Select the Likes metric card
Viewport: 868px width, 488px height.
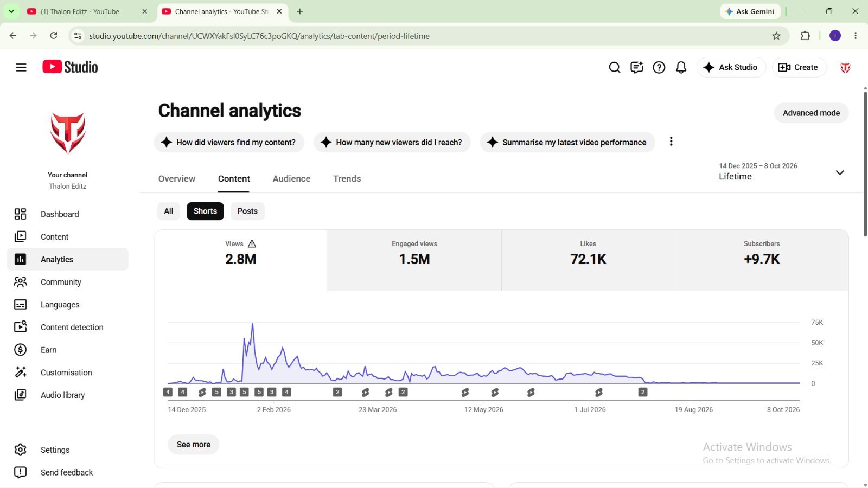point(588,260)
